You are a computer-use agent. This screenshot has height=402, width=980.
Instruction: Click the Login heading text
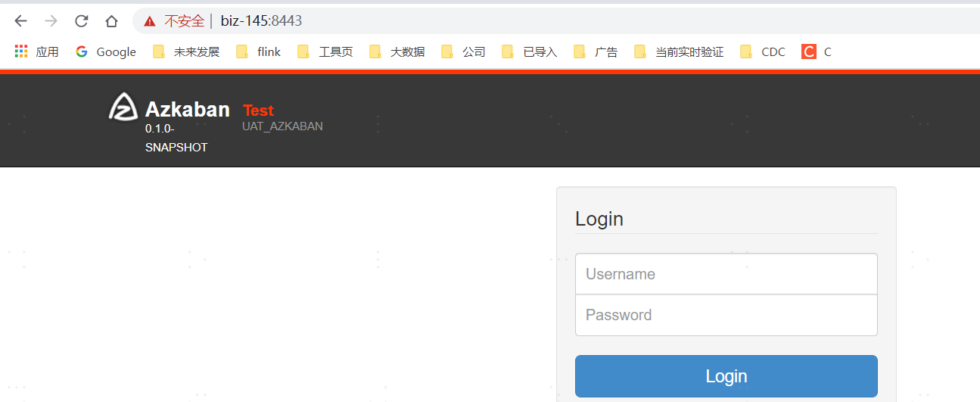(x=599, y=219)
